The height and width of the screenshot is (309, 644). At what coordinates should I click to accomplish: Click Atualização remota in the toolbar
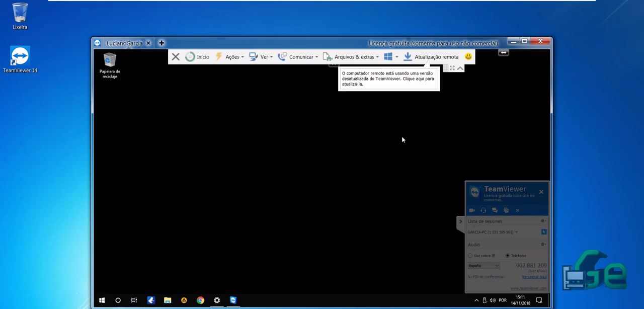click(431, 57)
